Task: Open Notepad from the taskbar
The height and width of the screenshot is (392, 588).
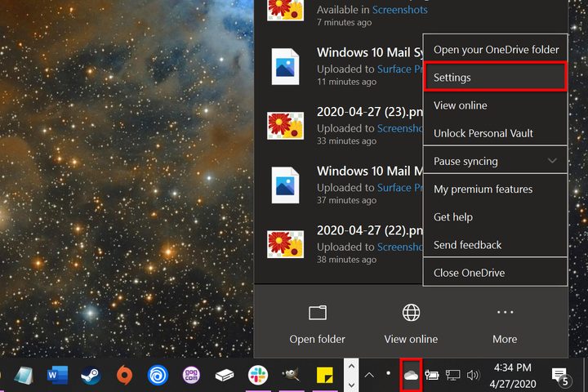Action: click(23, 376)
